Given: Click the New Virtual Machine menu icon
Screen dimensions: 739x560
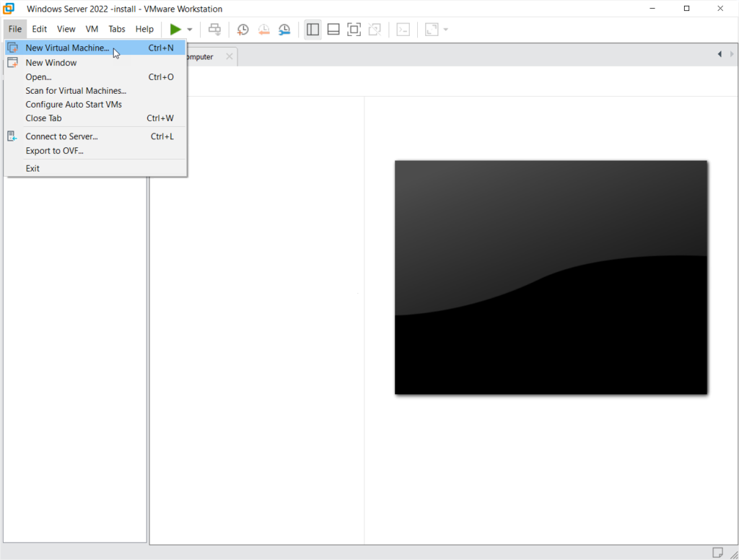Looking at the screenshot, I should pyautogui.click(x=13, y=48).
